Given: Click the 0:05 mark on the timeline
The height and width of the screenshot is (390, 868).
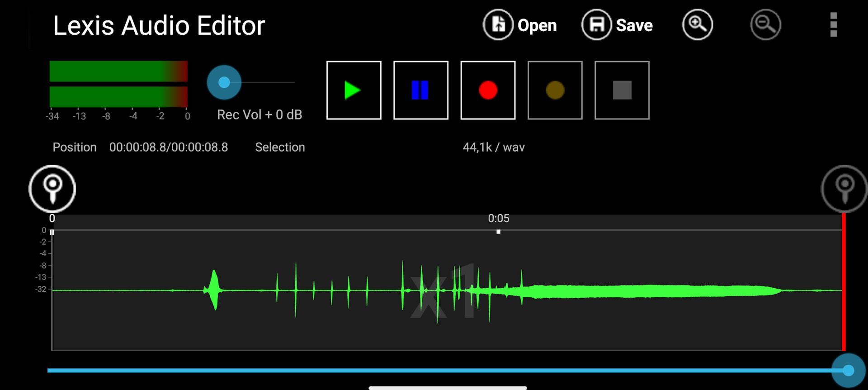Looking at the screenshot, I should tap(498, 219).
